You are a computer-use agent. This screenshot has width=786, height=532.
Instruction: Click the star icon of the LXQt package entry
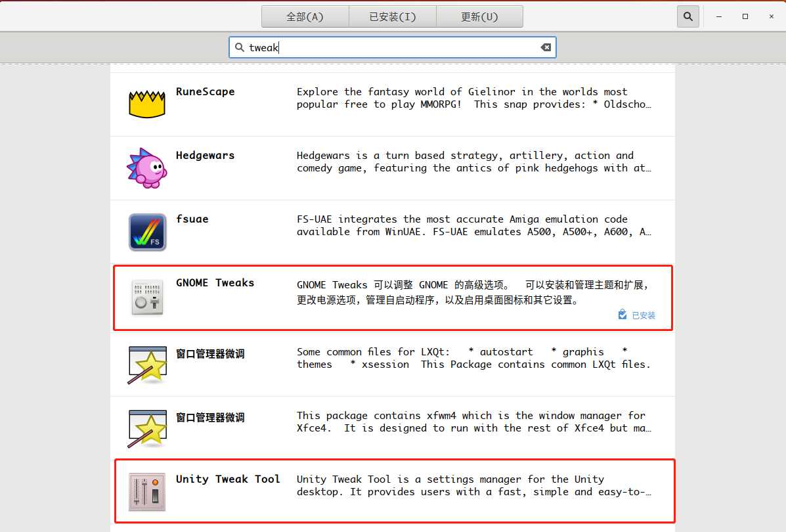pos(147,365)
